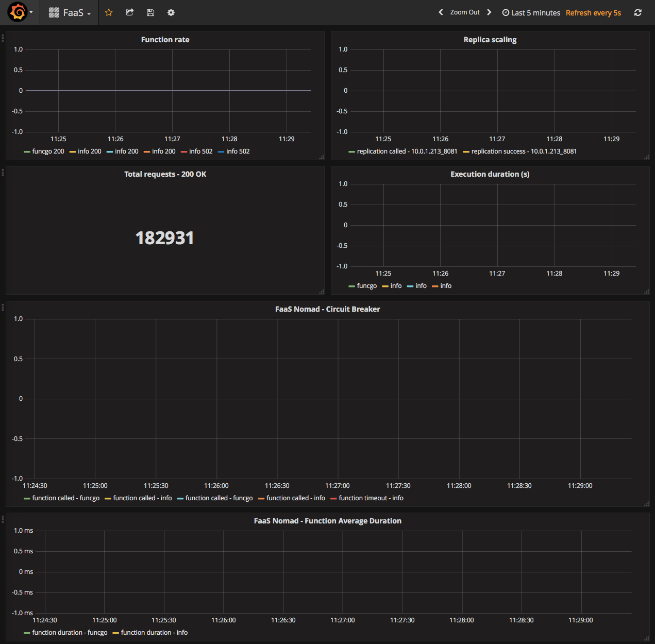The width and height of the screenshot is (655, 644).
Task: Open row menu handle beside the Circuit Breaker panel
Action: pyautogui.click(x=3, y=307)
